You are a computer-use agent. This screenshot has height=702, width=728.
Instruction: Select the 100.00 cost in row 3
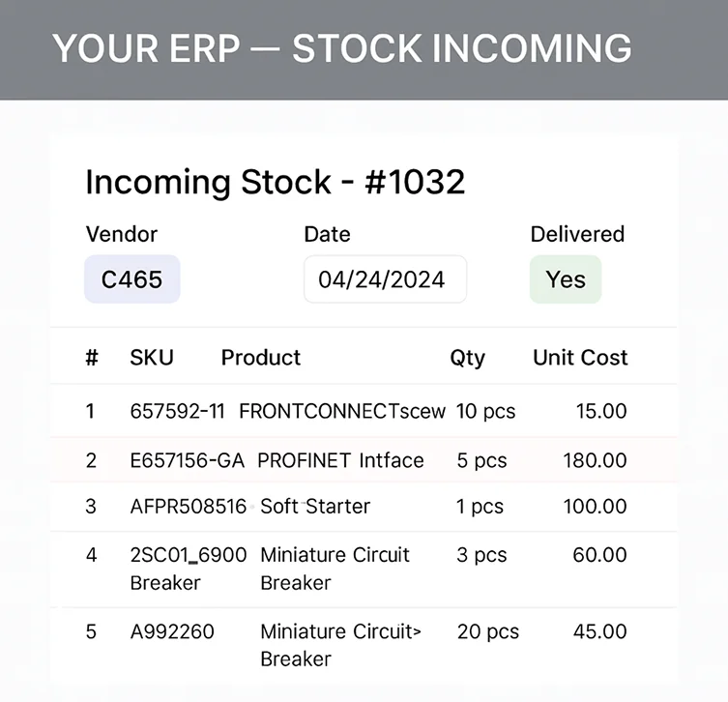click(x=595, y=506)
